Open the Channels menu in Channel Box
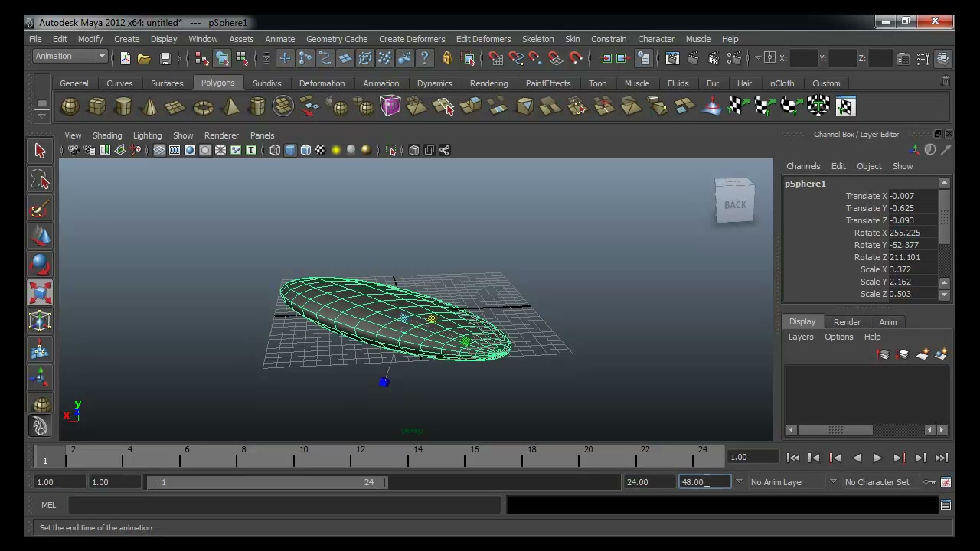Screen dimensions: 980x551 (803, 166)
